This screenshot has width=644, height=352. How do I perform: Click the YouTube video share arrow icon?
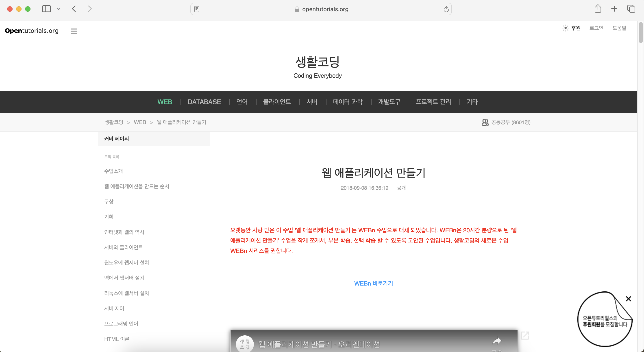(497, 341)
